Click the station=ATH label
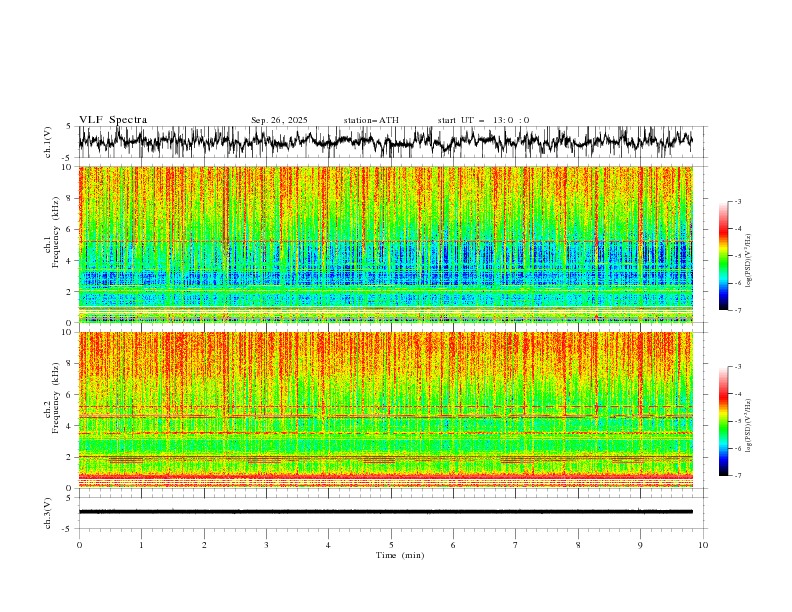This screenshot has width=792, height=612. click(x=371, y=120)
